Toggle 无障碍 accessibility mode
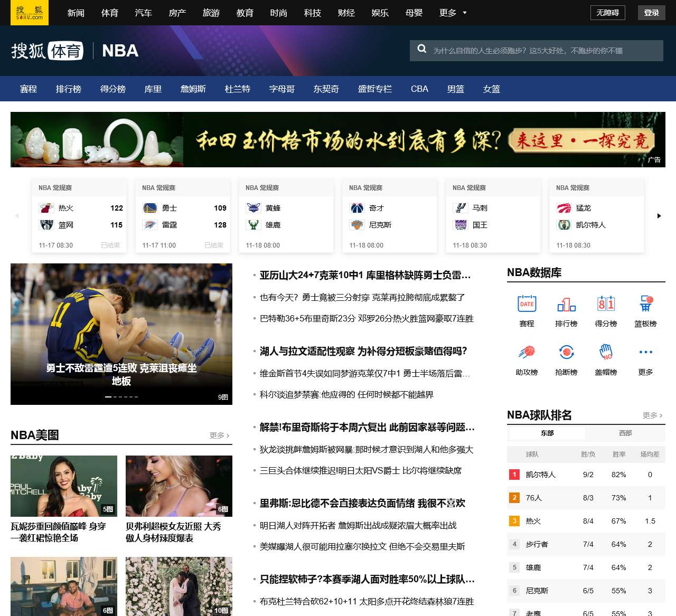The height and width of the screenshot is (616, 676). click(607, 13)
